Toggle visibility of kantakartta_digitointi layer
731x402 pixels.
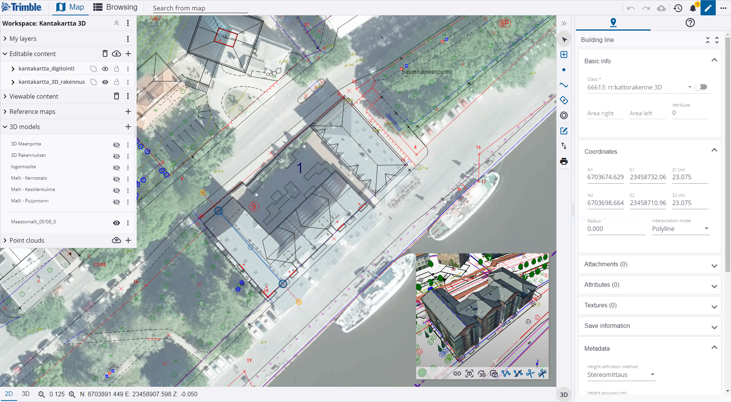[x=105, y=69]
